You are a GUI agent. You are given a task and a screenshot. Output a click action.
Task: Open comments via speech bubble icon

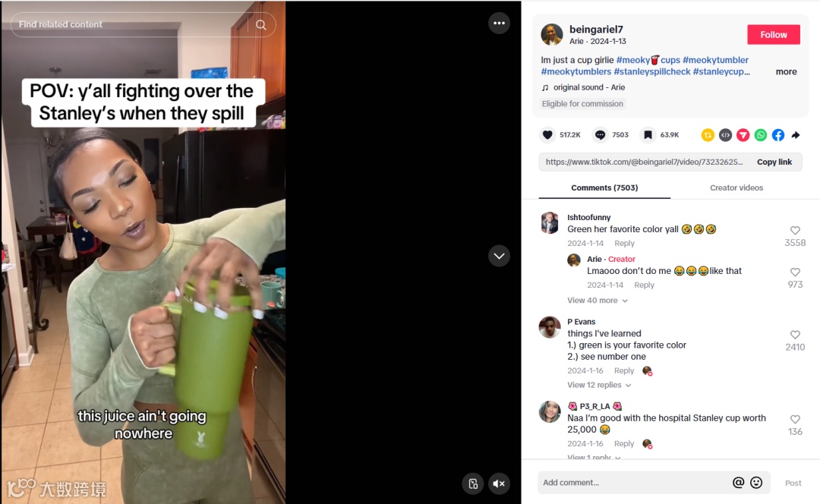click(600, 135)
